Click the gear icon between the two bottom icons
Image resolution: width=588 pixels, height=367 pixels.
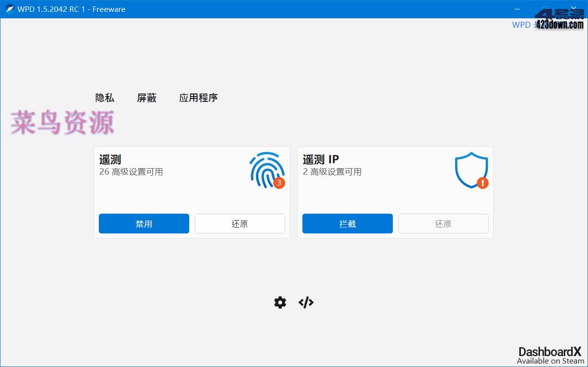(x=280, y=302)
